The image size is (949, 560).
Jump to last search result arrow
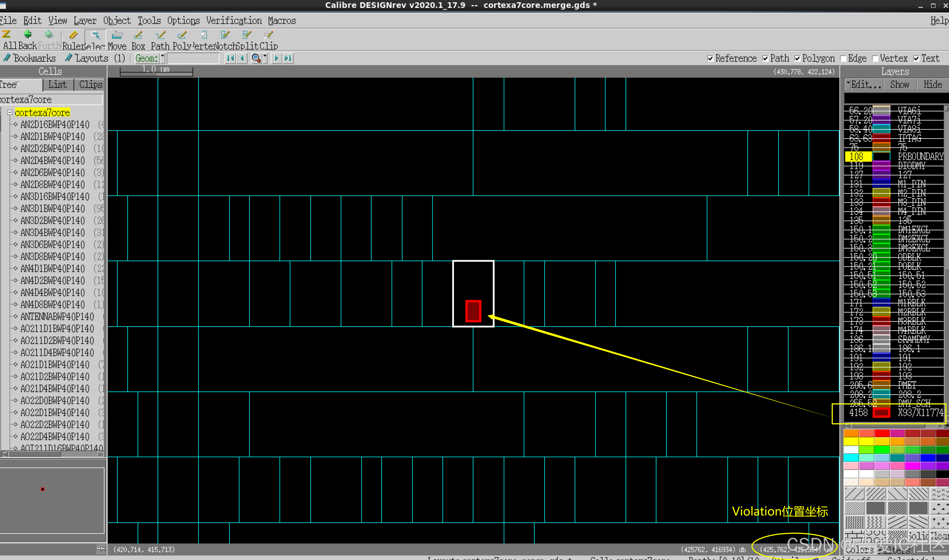click(288, 58)
